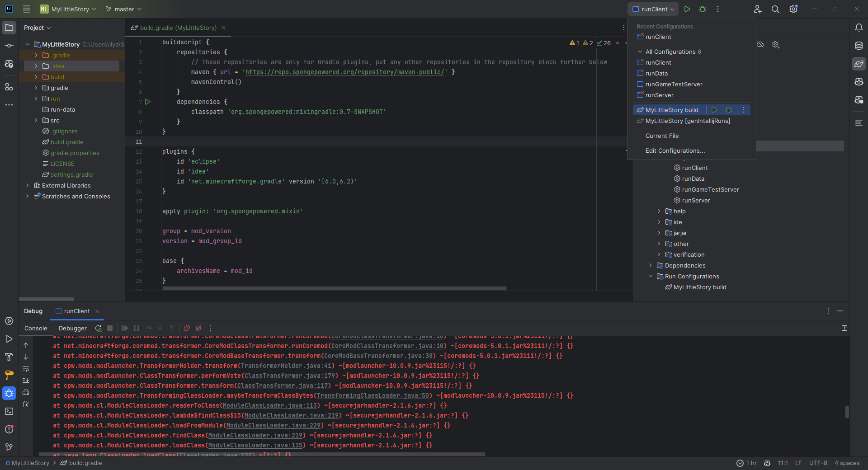Image resolution: width=868 pixels, height=470 pixels.
Task: Click the Gradle tool window icon
Action: [859, 64]
